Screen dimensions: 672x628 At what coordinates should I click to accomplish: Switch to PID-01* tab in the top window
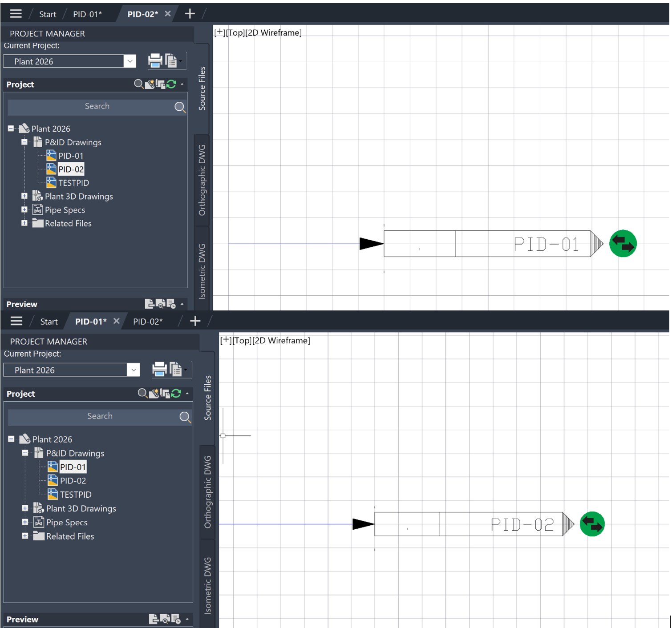click(88, 14)
